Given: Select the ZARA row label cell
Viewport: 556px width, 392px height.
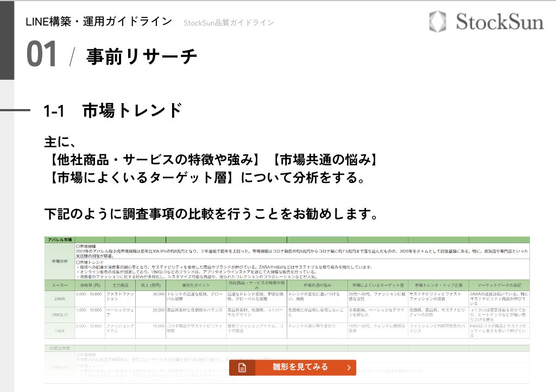Looking at the screenshot, I should click(60, 299).
